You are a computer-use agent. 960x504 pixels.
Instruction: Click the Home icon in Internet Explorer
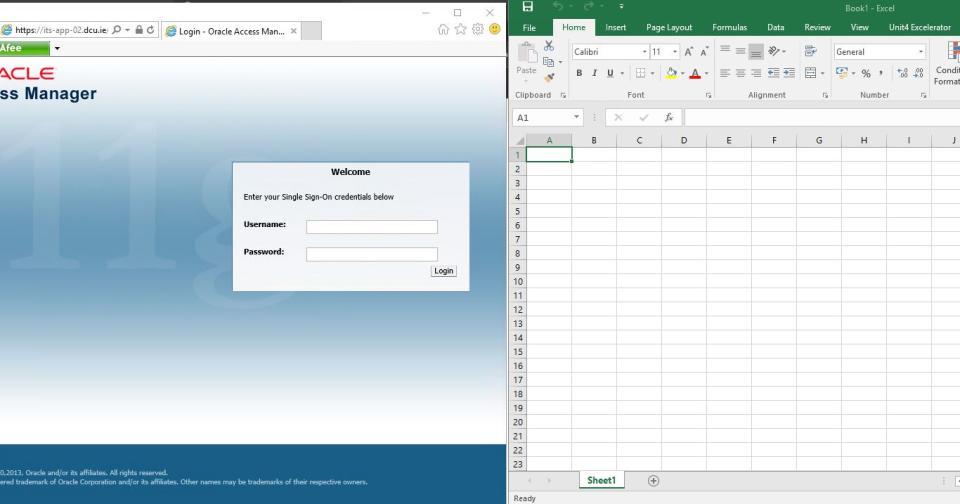[x=443, y=29]
